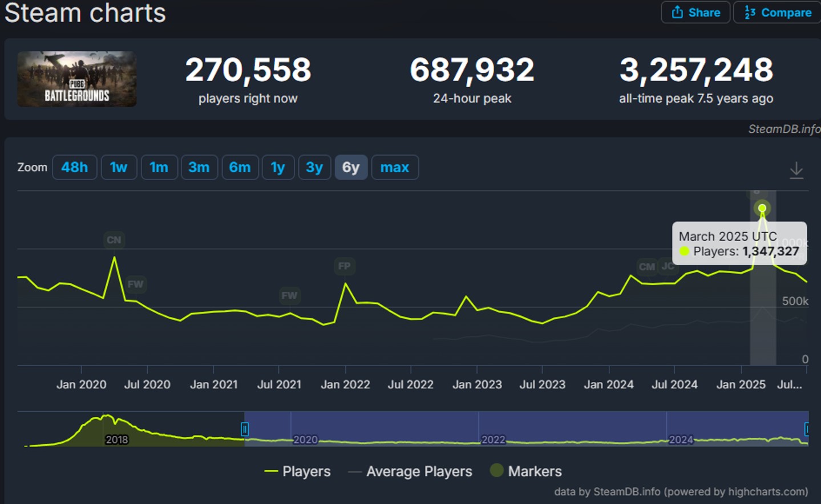Click the 2022 label in navigator
Screen dimensions: 821x504
pyautogui.click(x=494, y=440)
